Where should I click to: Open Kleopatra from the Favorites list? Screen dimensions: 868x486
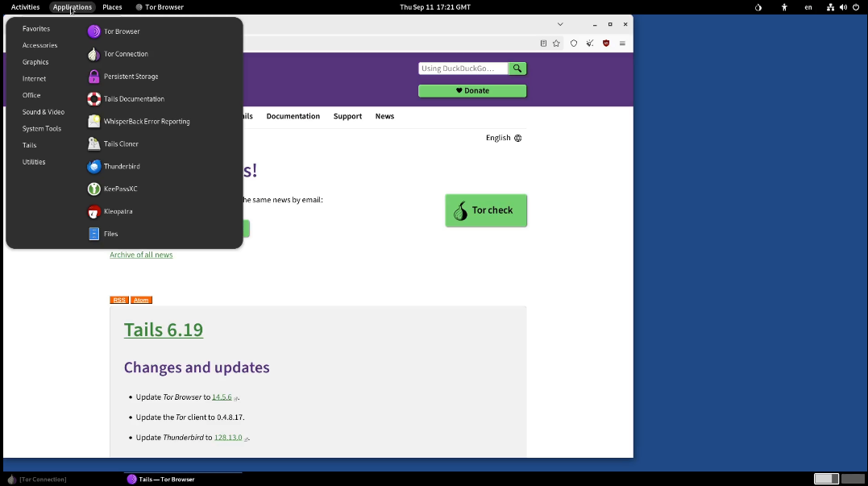click(x=118, y=211)
